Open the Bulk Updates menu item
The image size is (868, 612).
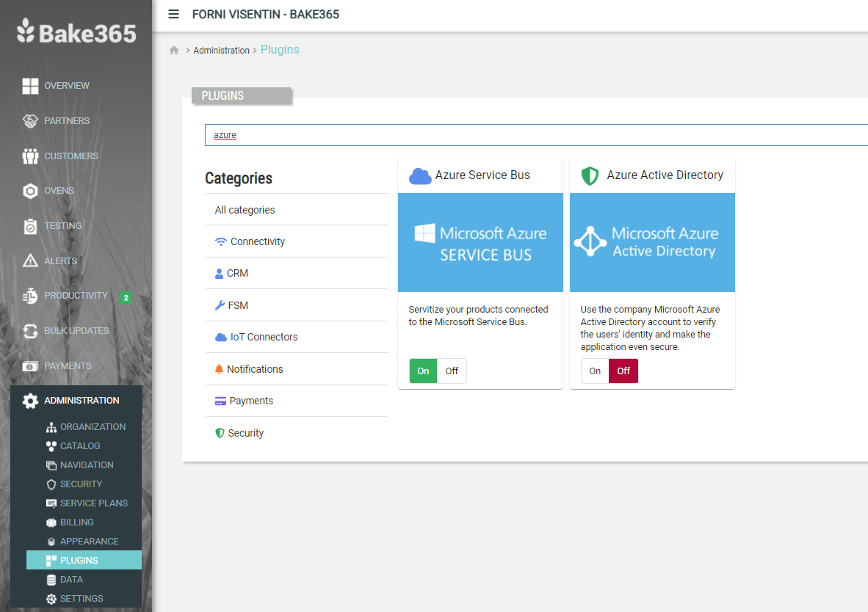coord(76,331)
